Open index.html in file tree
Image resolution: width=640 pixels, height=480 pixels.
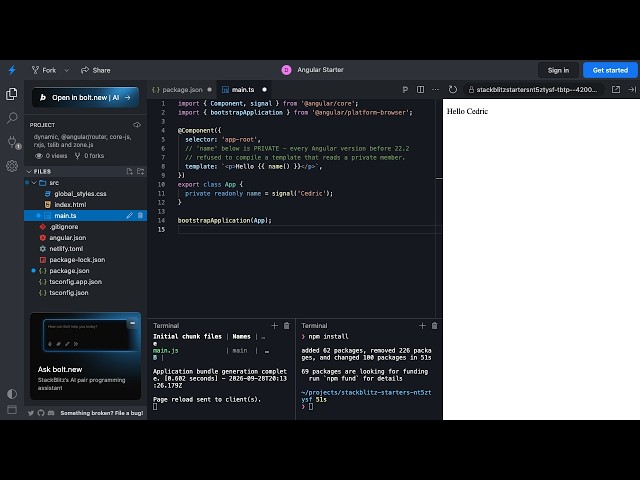(70, 204)
